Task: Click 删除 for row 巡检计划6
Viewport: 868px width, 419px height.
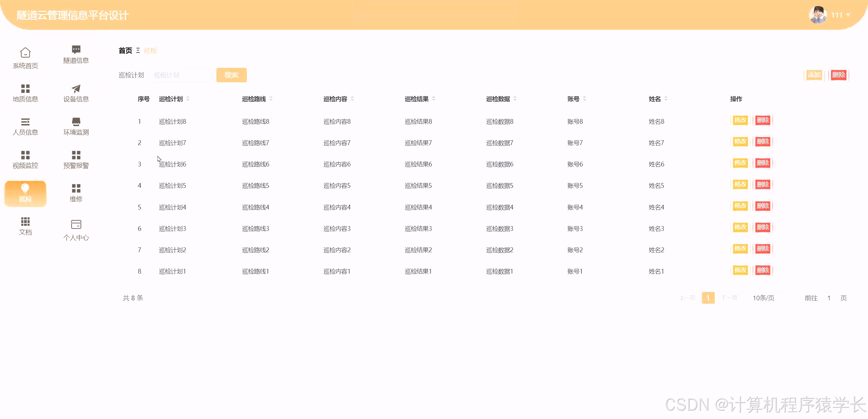Action: [x=763, y=163]
